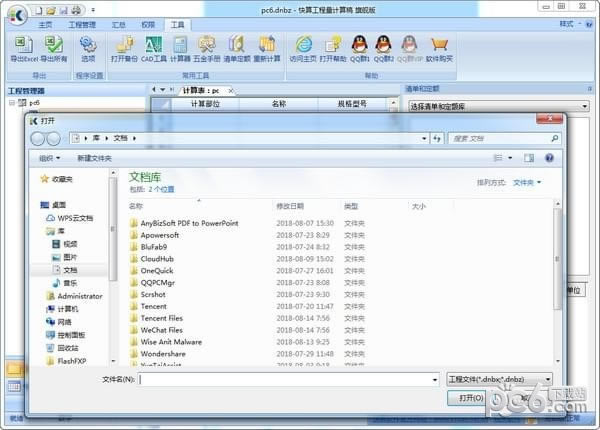Open the 五金手册 hardware manual
600x430 pixels.
click(208, 46)
